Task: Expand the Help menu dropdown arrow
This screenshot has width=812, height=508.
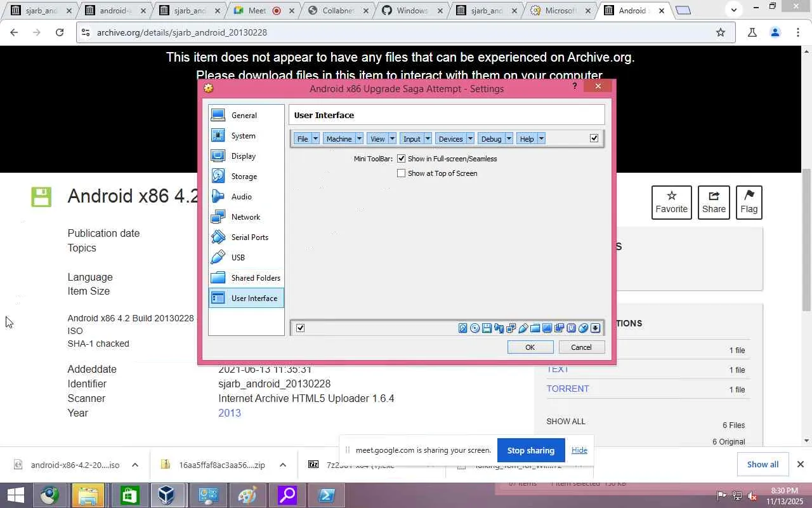Action: click(x=541, y=139)
